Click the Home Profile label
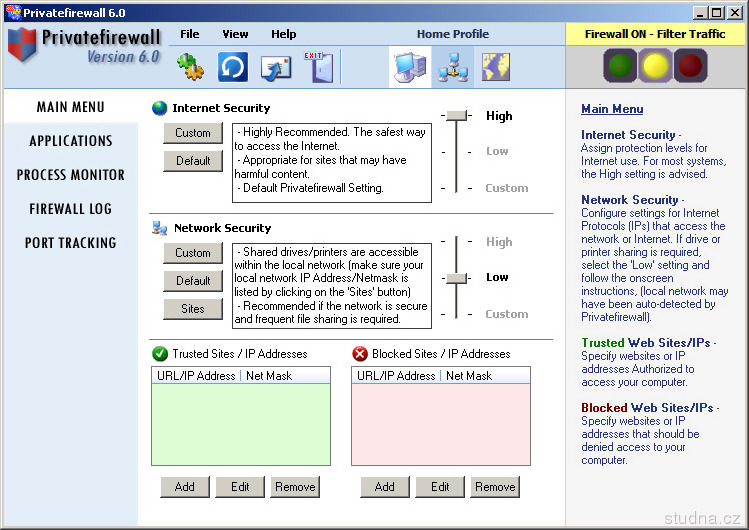749x530 pixels. (x=453, y=34)
